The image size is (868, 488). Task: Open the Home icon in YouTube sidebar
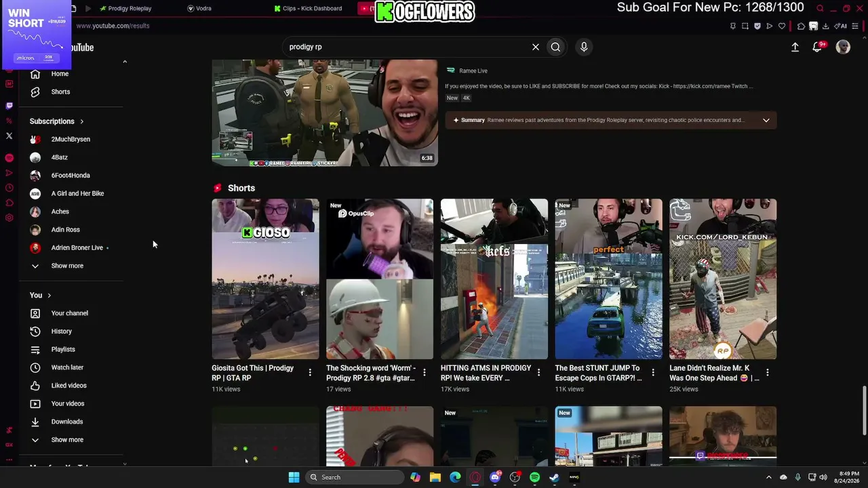click(x=35, y=74)
